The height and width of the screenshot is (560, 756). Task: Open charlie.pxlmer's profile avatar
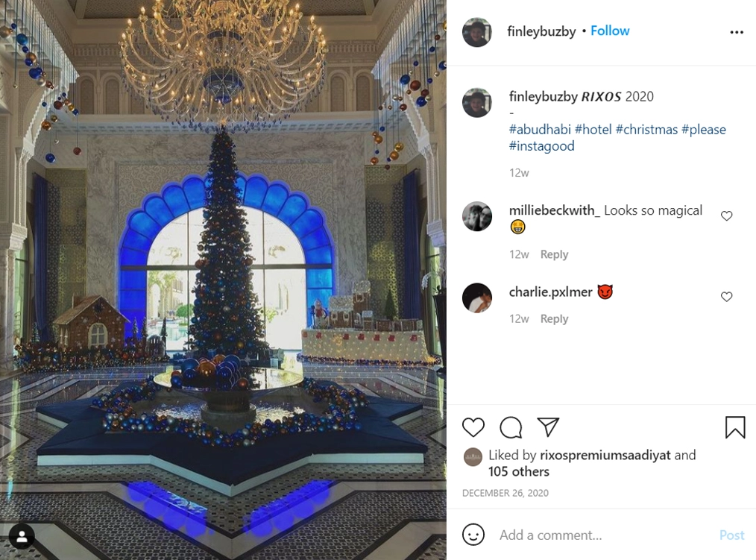(477, 298)
